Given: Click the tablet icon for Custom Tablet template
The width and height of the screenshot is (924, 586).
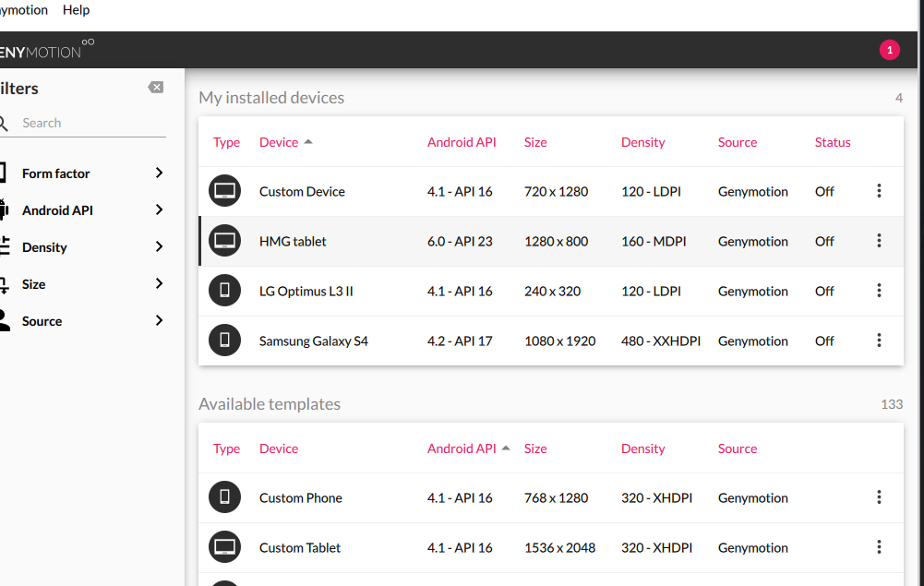Looking at the screenshot, I should (x=224, y=547).
